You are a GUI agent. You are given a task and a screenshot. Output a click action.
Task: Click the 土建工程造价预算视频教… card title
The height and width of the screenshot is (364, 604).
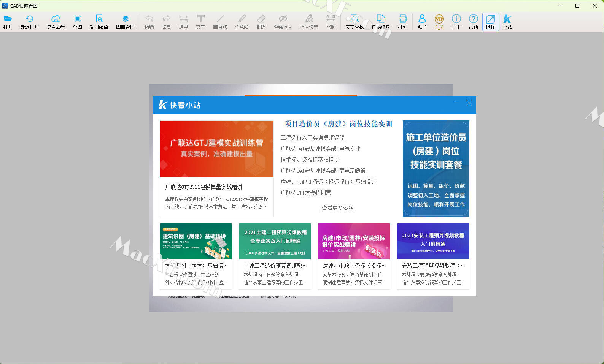point(275,266)
